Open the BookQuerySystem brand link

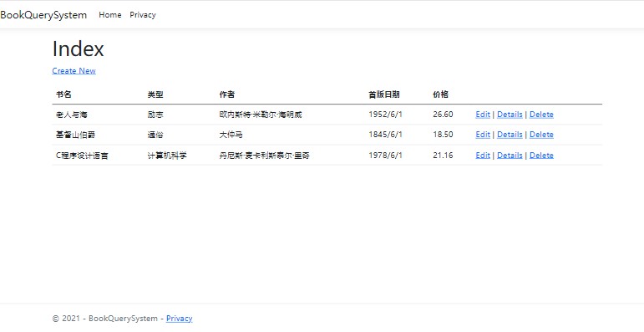click(43, 15)
